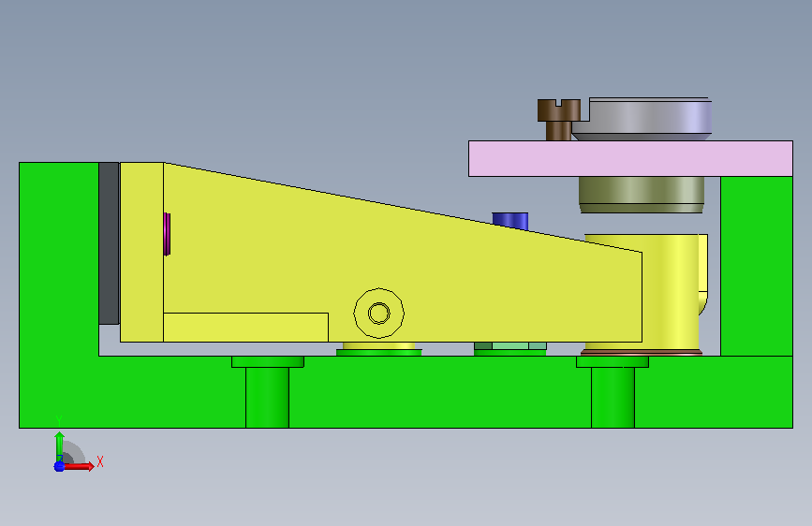
Task: Click the red X axis arrow of the triad
Action: 80,466
